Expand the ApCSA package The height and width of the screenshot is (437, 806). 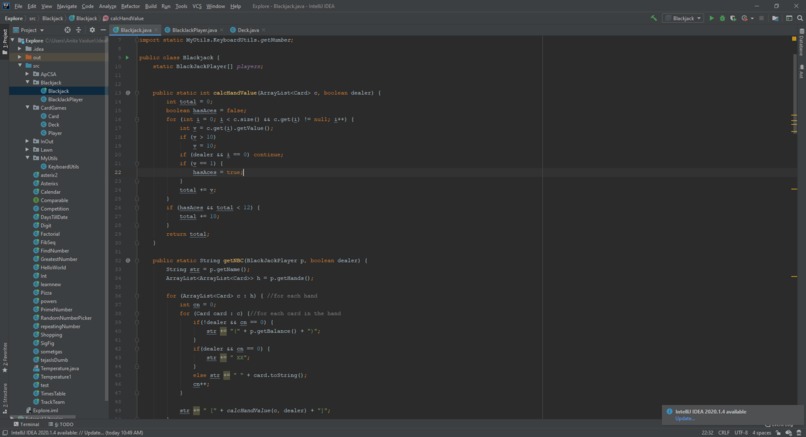pyautogui.click(x=27, y=74)
